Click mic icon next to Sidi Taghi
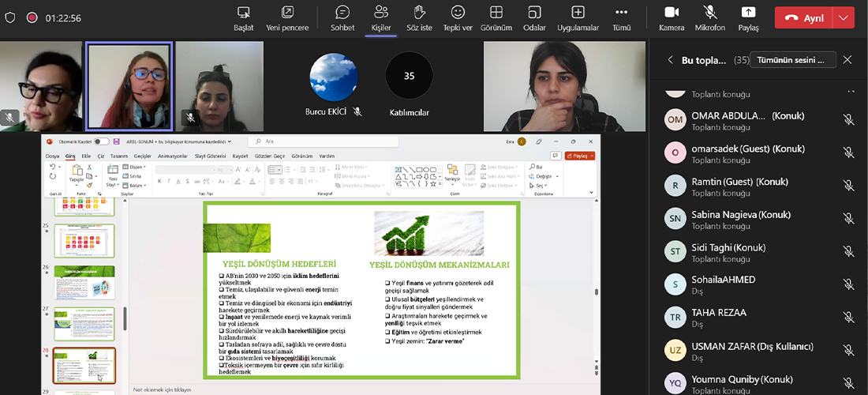Screen dimensions: 868x395 click(848, 251)
